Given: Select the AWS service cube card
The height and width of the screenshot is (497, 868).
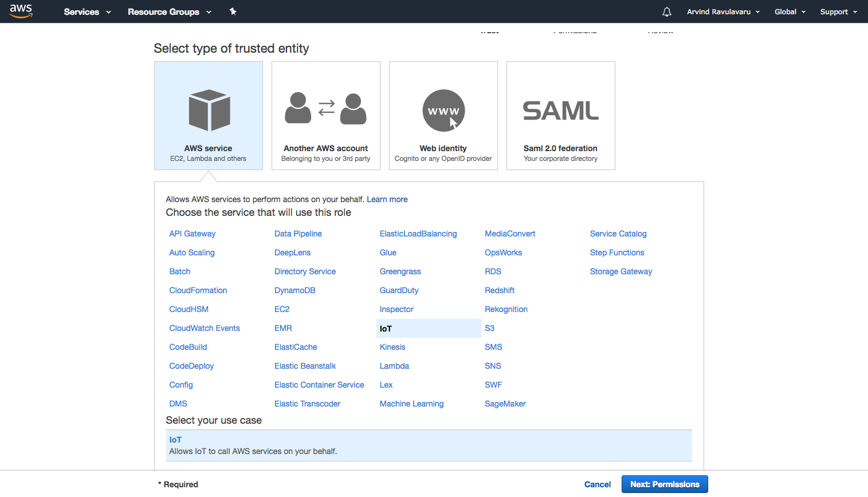Looking at the screenshot, I should 209,116.
